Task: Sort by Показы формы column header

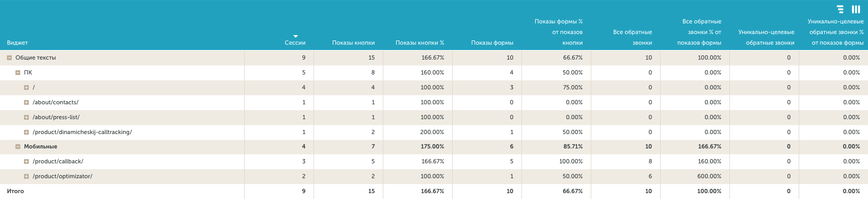Action: (492, 43)
